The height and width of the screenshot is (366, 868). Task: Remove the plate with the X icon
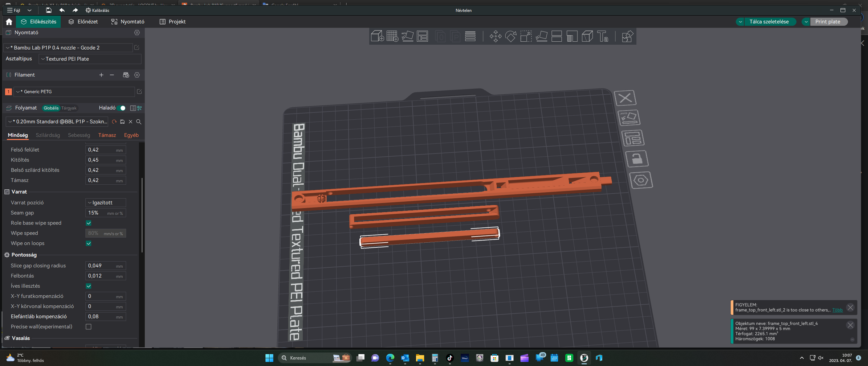point(625,98)
